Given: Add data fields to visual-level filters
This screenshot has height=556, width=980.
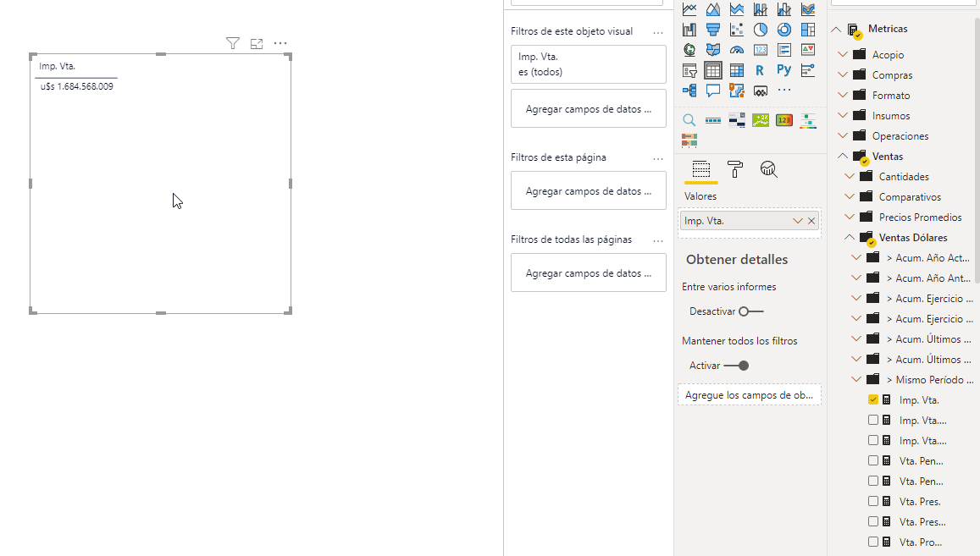Looking at the screenshot, I should click(x=588, y=108).
